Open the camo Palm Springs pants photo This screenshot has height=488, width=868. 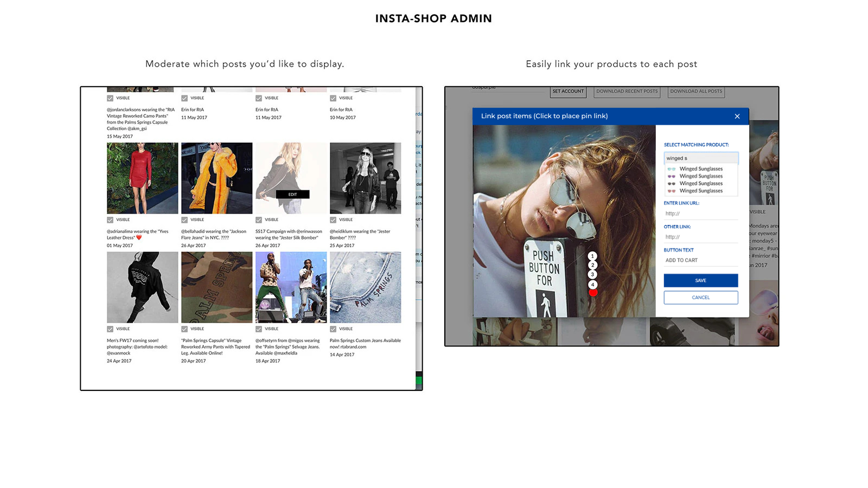click(x=216, y=287)
